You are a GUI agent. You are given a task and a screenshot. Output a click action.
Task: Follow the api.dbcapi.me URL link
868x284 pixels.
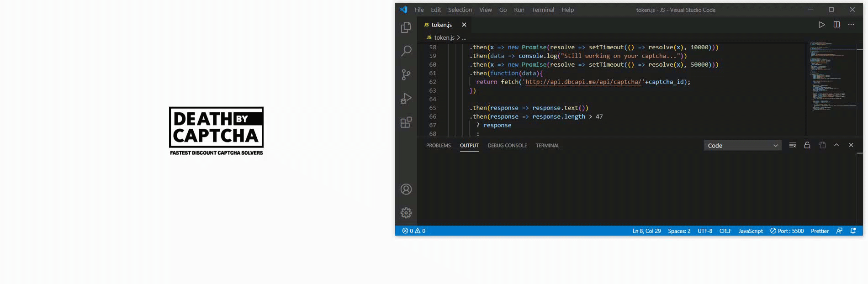tap(583, 82)
